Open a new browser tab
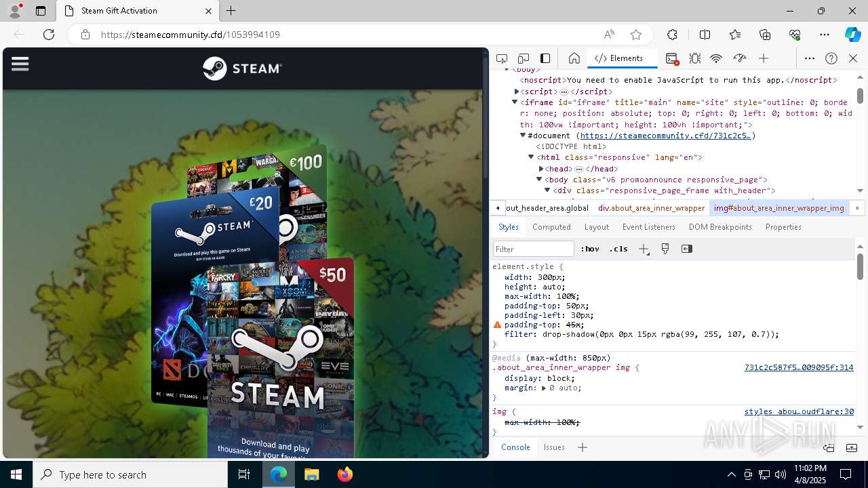 tap(231, 11)
